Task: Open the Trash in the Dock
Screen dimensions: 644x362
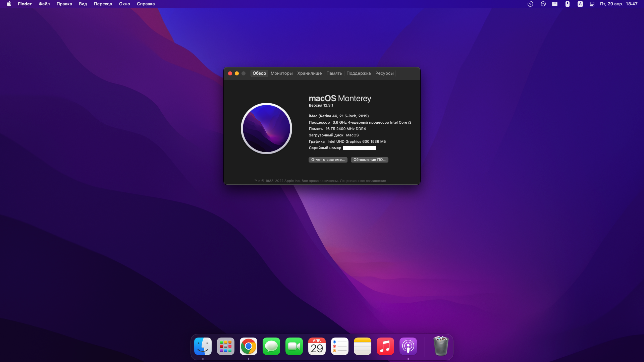Action: click(x=441, y=346)
